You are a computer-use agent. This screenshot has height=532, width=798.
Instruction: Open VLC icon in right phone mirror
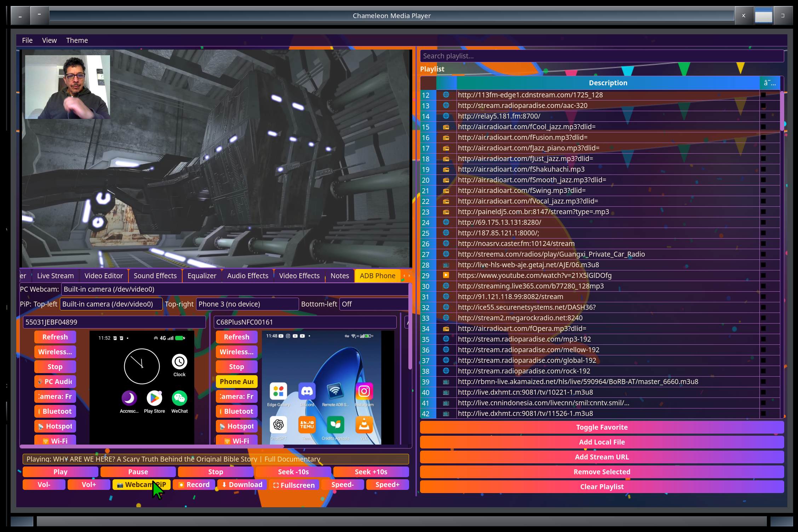pos(364,424)
